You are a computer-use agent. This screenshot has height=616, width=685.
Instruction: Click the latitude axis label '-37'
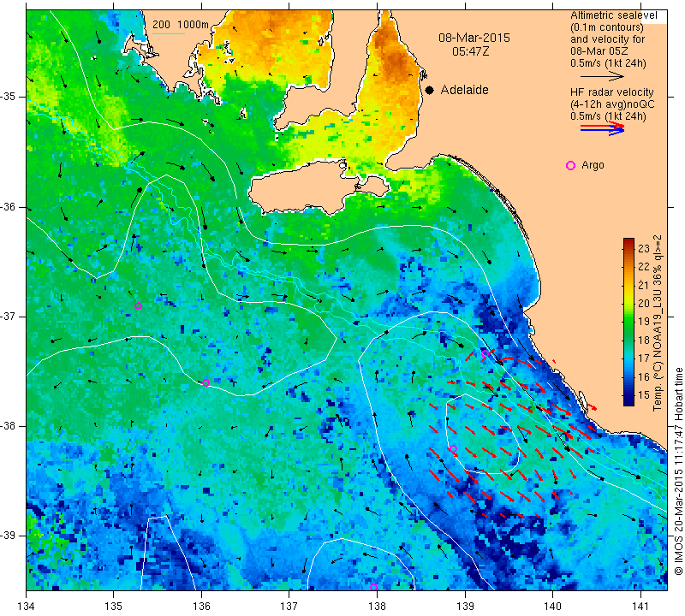[8, 316]
